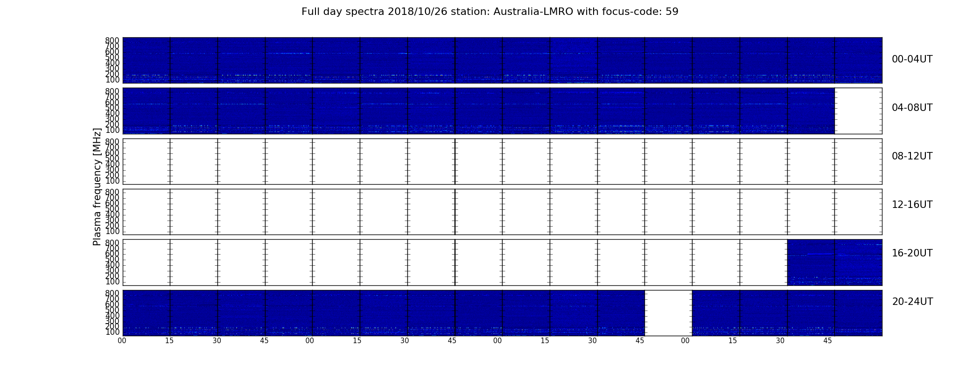The width and height of the screenshot is (980, 373).
Task: Click the leftmost 15 x-axis tick label
Action: point(169,341)
